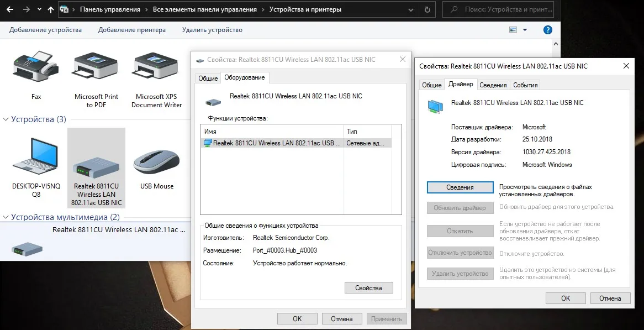Image resolution: width=644 pixels, height=330 pixels.
Task: Click Удалить устройство toolbar command
Action: [x=212, y=30]
